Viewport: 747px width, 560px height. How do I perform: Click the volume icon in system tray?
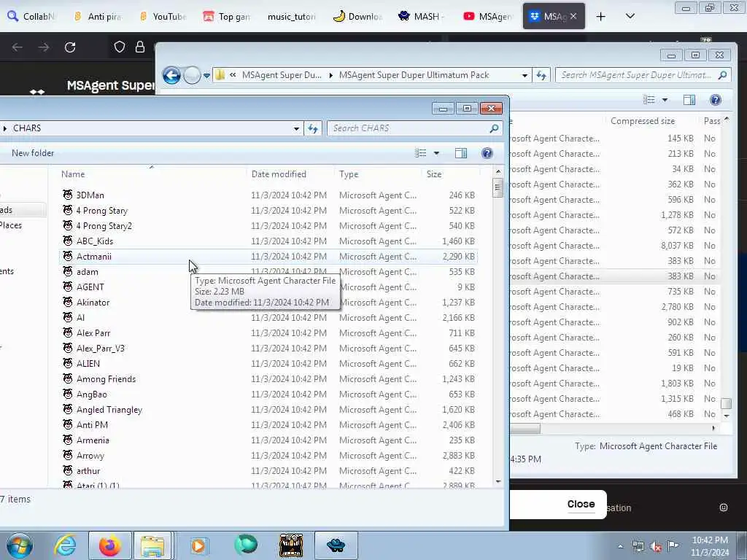656,547
